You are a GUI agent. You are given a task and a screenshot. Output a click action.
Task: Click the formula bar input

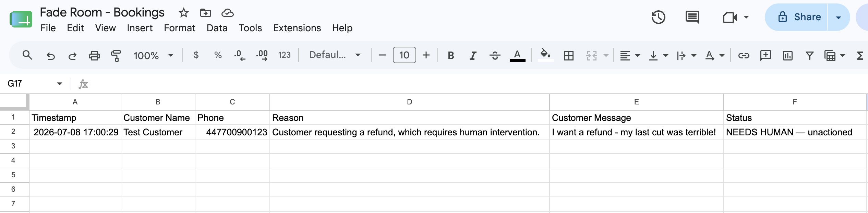(x=478, y=84)
